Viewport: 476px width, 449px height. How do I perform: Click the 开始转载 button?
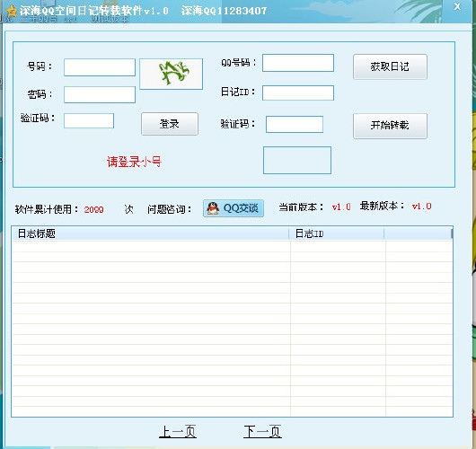pyautogui.click(x=390, y=126)
